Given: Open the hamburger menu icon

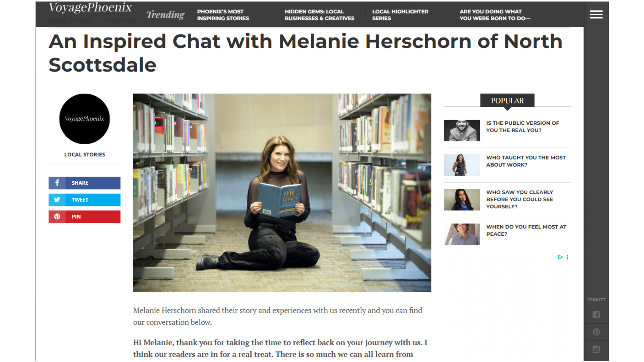Looking at the screenshot, I should click(596, 14).
